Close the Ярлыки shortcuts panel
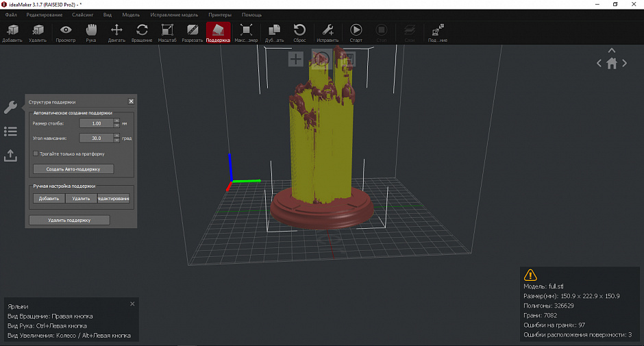 (x=132, y=304)
